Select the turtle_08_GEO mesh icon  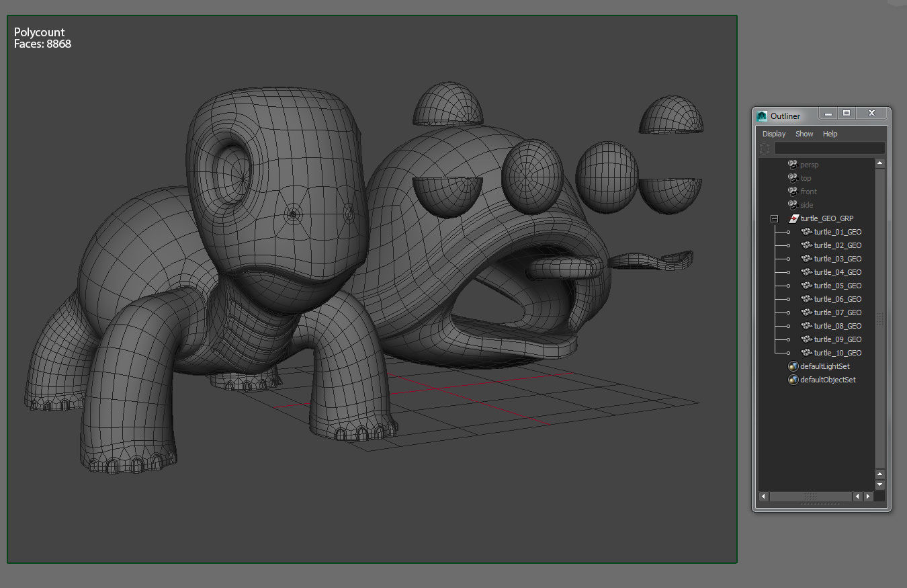coord(806,326)
